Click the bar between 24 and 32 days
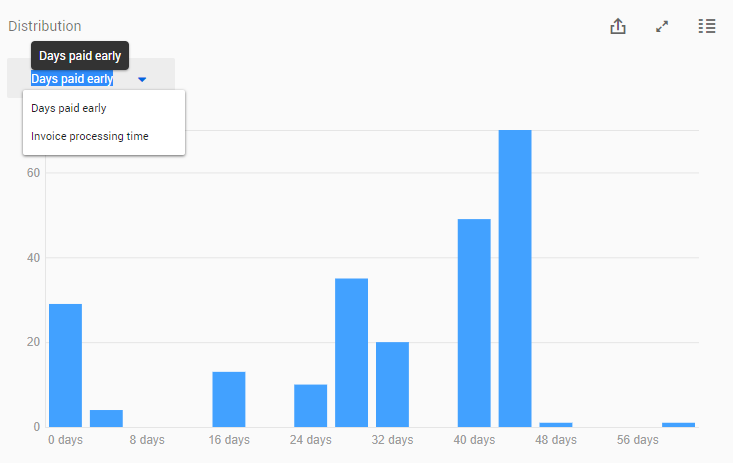This screenshot has height=464, width=733. pos(351,352)
